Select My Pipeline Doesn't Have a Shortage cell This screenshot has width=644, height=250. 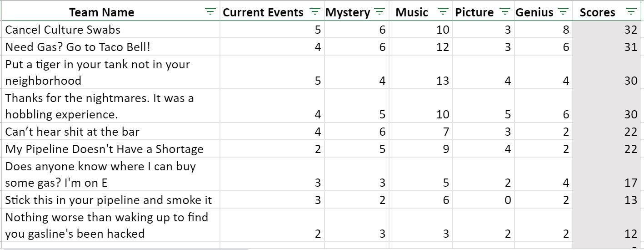(x=111, y=149)
